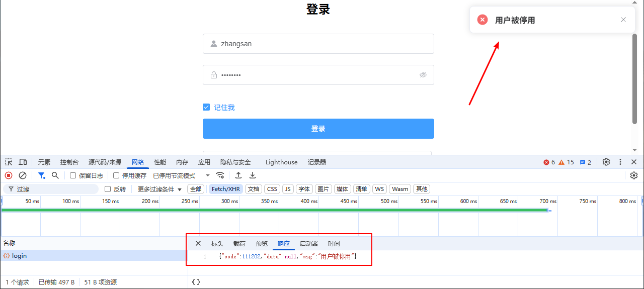
Task: Click the username field containing zhangsan
Action: (x=318, y=44)
